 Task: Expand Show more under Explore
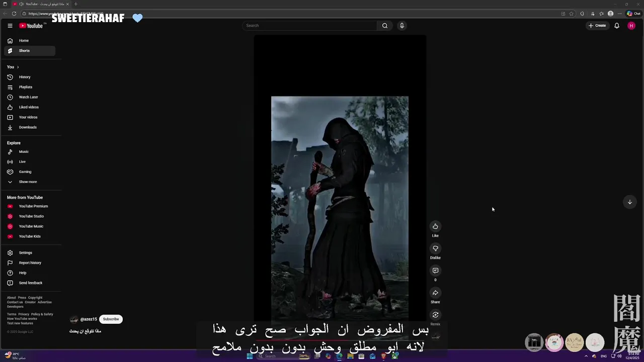click(30, 182)
